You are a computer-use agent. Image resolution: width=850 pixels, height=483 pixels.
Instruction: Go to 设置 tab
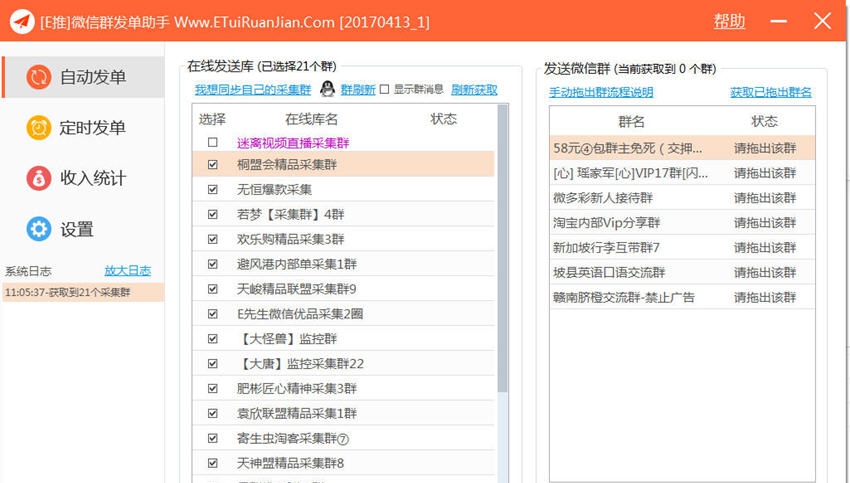83,229
